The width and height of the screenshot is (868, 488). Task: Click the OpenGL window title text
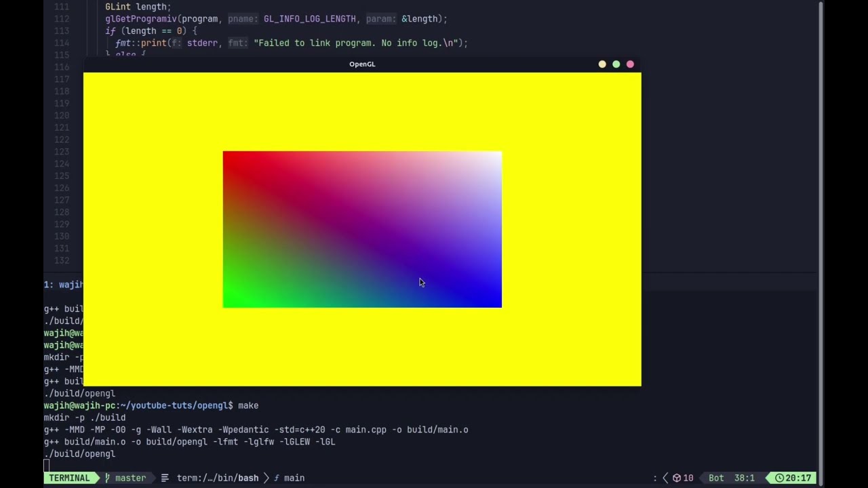(362, 64)
